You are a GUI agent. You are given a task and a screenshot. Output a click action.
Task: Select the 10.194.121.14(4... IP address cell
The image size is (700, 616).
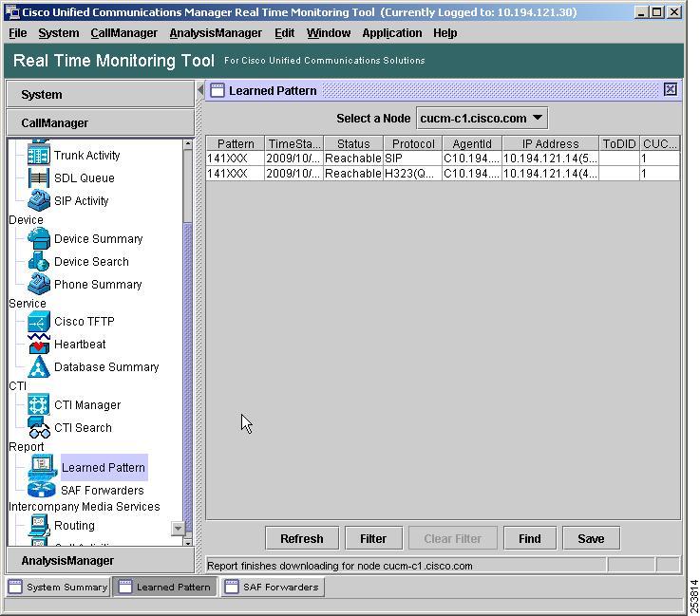click(x=550, y=173)
